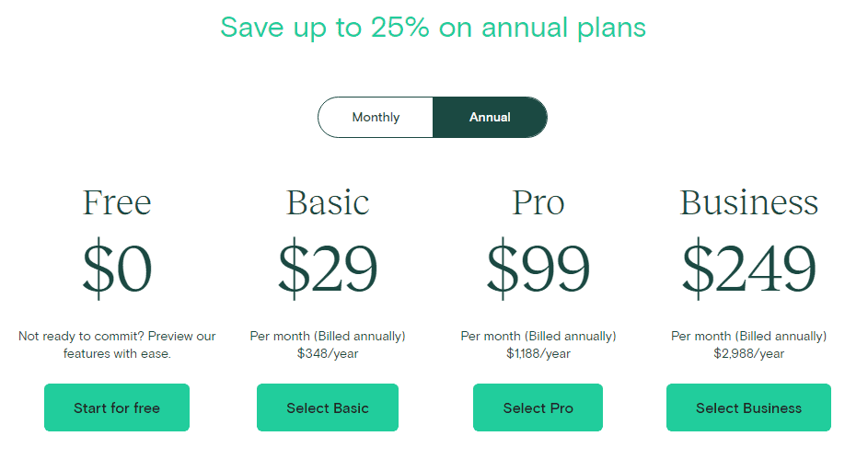868x459 pixels.
Task: Click the Free plan heading
Action: [x=117, y=202]
